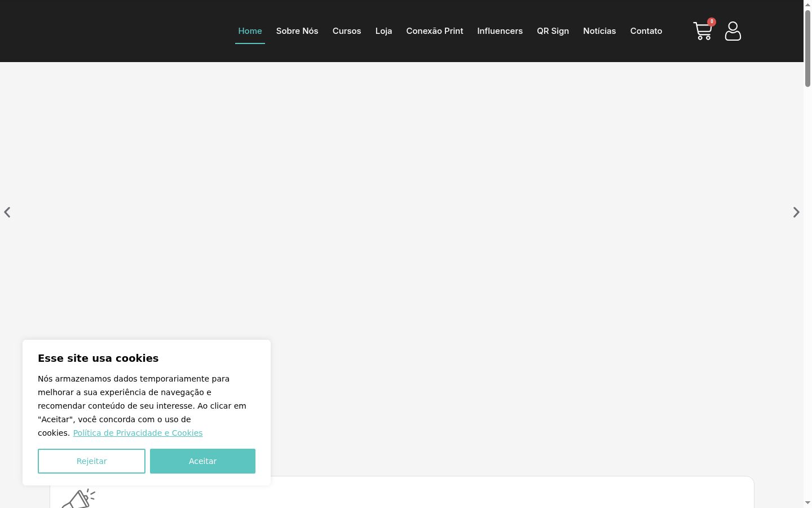This screenshot has width=812, height=508.
Task: Select the Home menu item
Action: click(x=250, y=31)
